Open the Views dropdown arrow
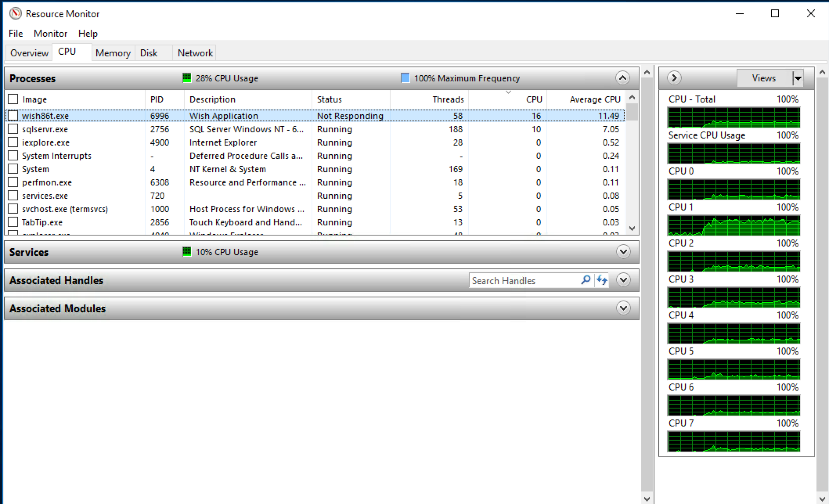 coord(798,78)
